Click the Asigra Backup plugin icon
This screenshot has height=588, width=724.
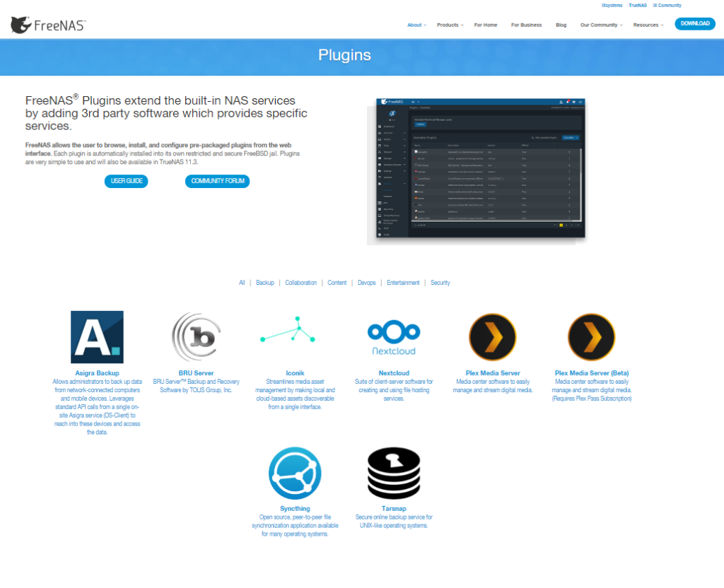tap(97, 337)
